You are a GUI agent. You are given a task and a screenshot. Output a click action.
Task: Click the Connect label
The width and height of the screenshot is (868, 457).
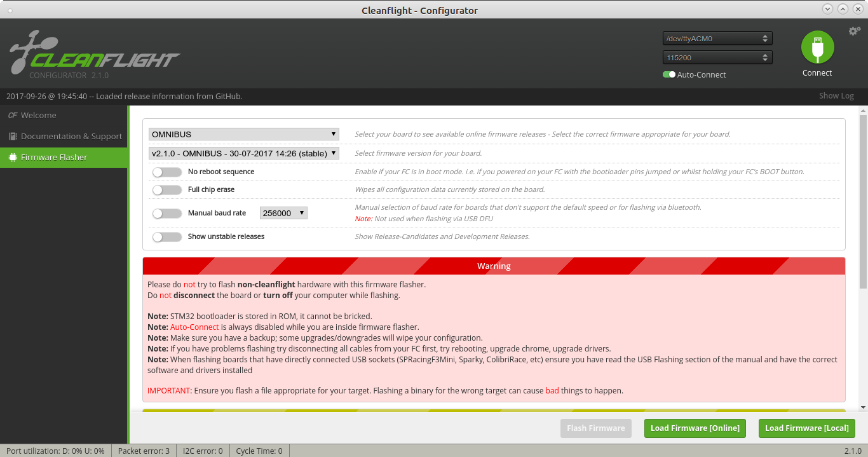pos(817,72)
